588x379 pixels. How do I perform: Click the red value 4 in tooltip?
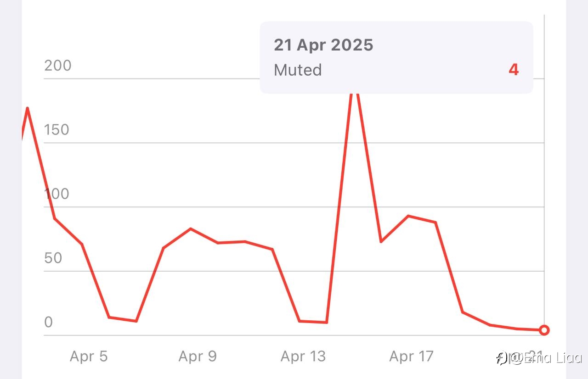pos(514,70)
